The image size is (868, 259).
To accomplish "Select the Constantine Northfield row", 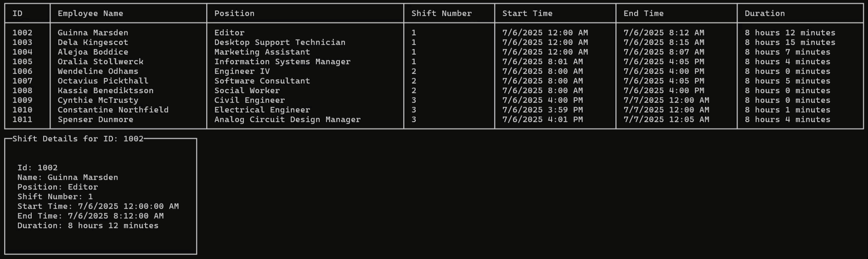I will pyautogui.click(x=434, y=110).
